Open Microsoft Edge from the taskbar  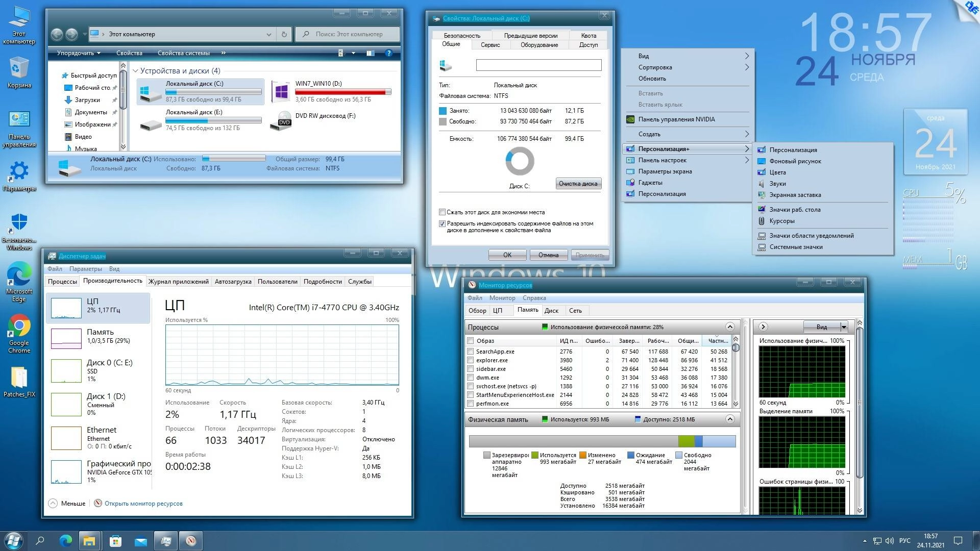[65, 541]
